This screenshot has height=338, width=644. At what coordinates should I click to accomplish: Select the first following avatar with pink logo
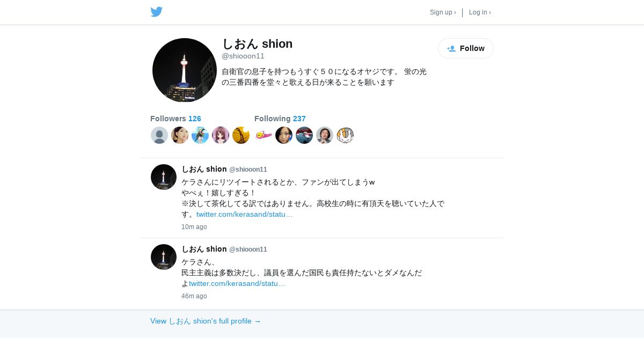click(264, 135)
